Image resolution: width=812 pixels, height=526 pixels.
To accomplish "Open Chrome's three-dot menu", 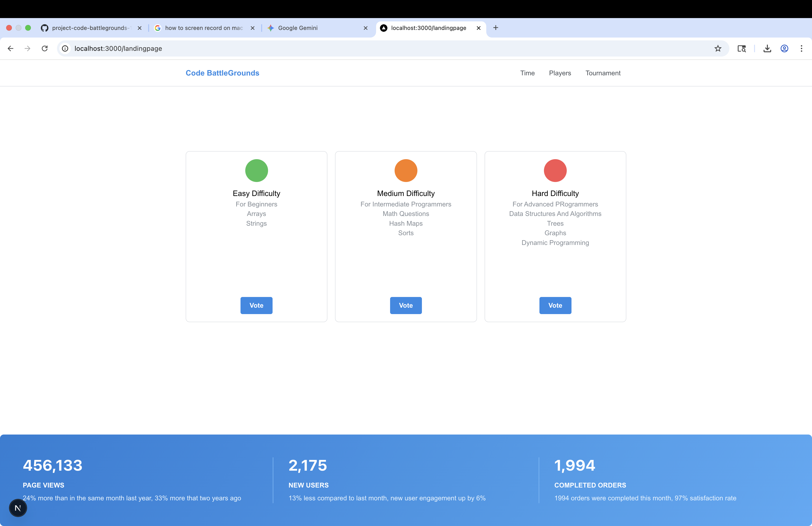I will pyautogui.click(x=801, y=48).
